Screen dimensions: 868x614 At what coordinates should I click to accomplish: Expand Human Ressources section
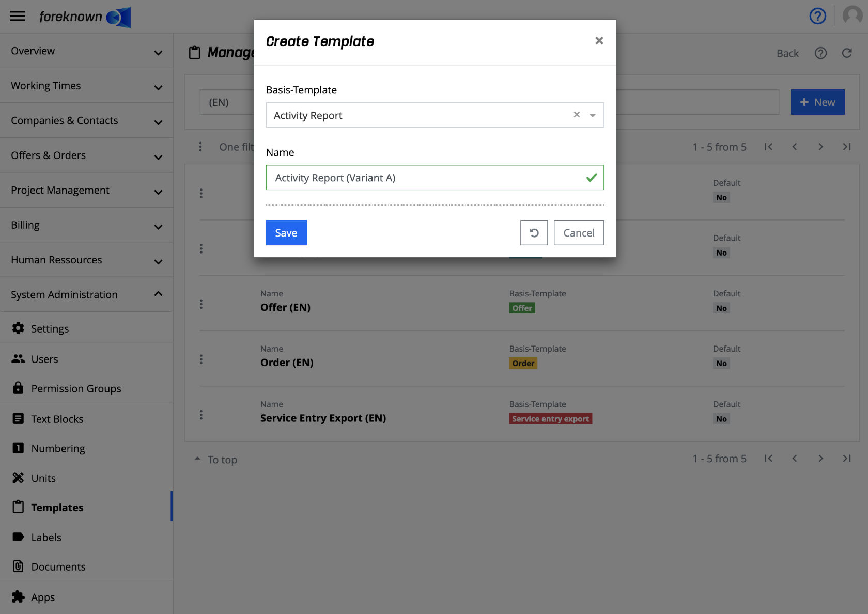point(86,260)
